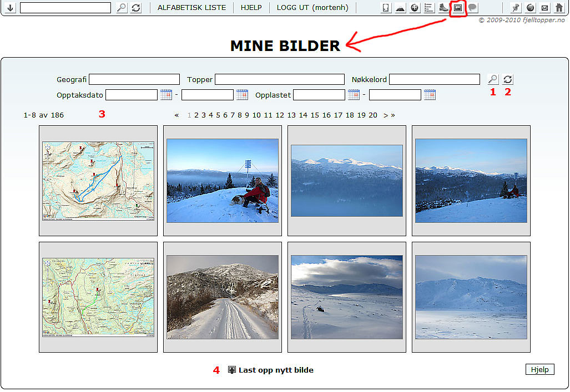Open ALFABETISK LISTE menu
Viewport: 570px width, 392px height.
coord(191,8)
